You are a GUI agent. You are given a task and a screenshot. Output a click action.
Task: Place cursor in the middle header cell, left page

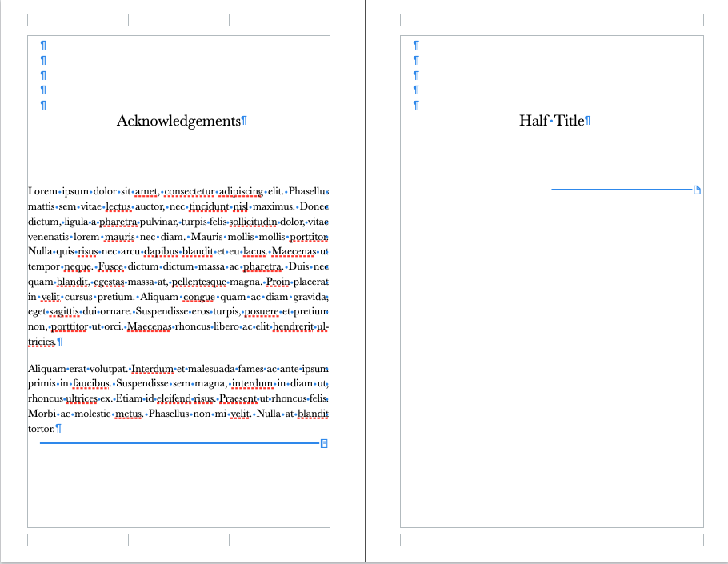click(178, 19)
